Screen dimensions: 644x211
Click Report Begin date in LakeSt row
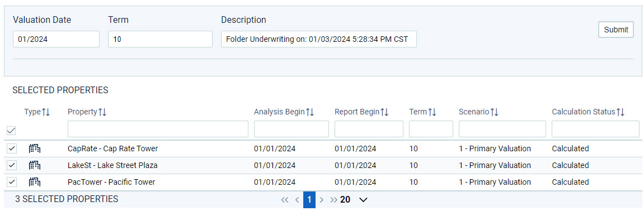click(355, 166)
